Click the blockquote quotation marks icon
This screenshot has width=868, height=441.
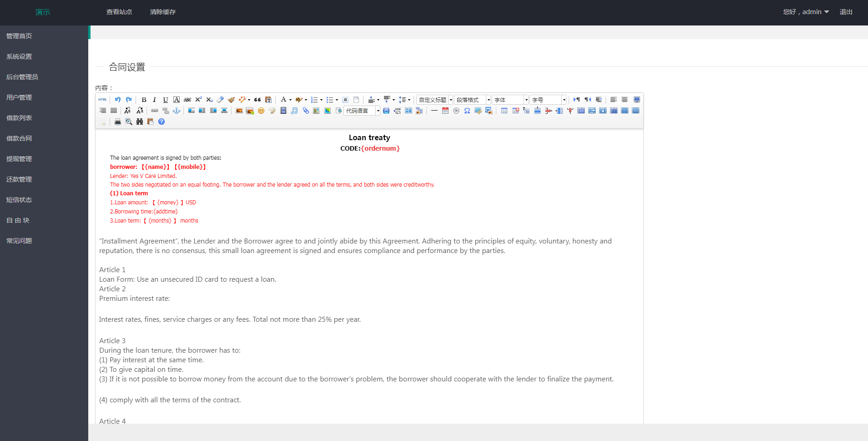point(257,100)
